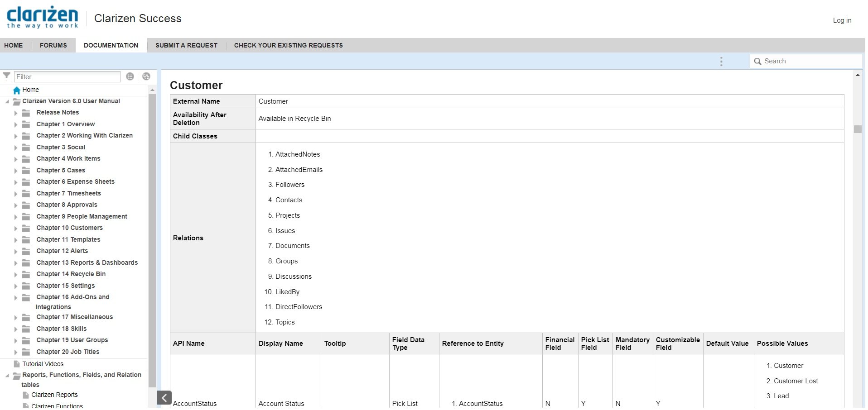
Task: Open the Clarizen Reports page
Action: [54, 395]
